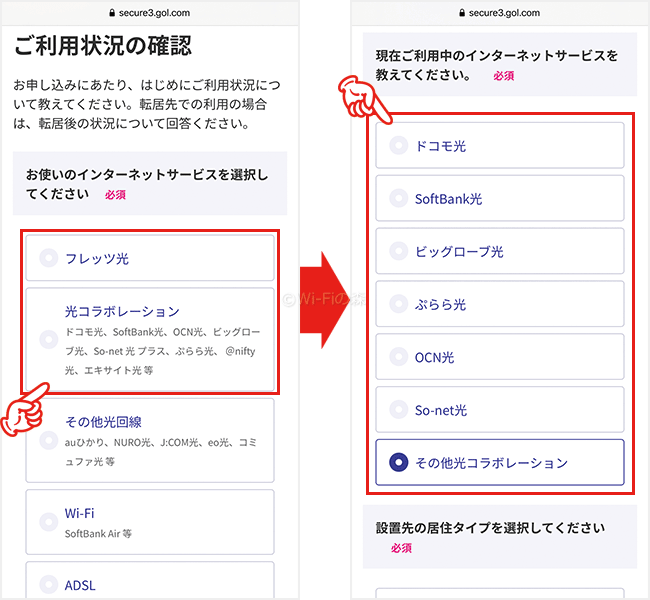Viewport: 650px width, 600px height.
Task: Click the お申し込みにあたり intro paragraph
Action: [x=147, y=104]
